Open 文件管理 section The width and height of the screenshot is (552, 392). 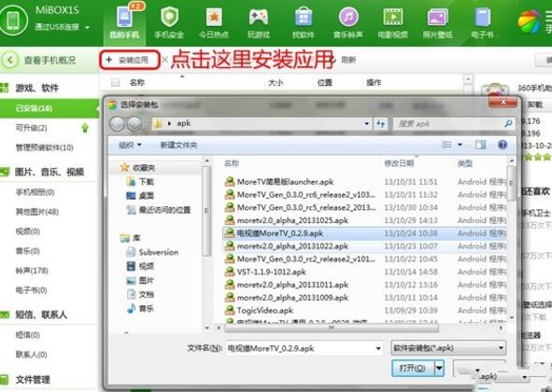tap(33, 380)
